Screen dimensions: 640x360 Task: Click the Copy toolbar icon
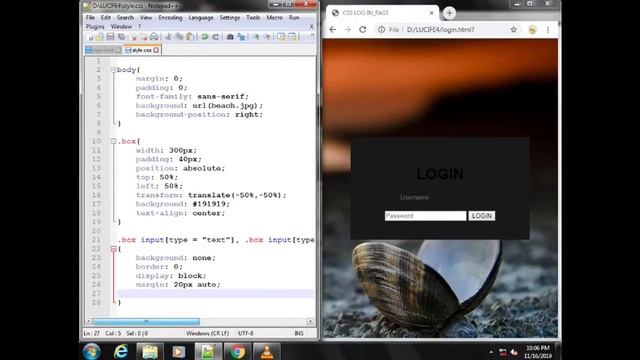(x=179, y=37)
